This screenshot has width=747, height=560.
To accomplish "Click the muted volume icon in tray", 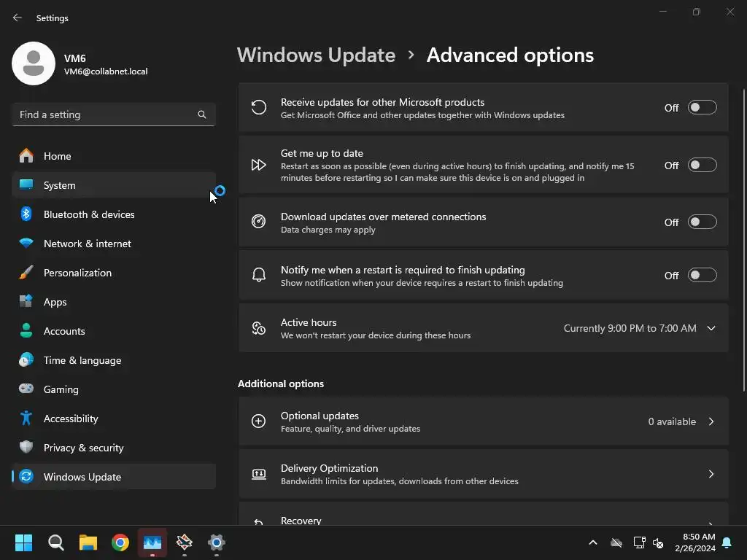I will [659, 542].
